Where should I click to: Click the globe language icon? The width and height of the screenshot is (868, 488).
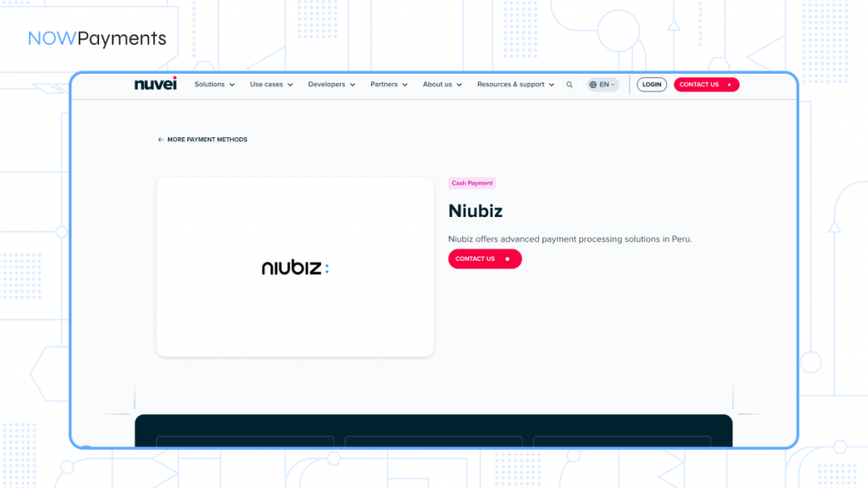pyautogui.click(x=593, y=85)
